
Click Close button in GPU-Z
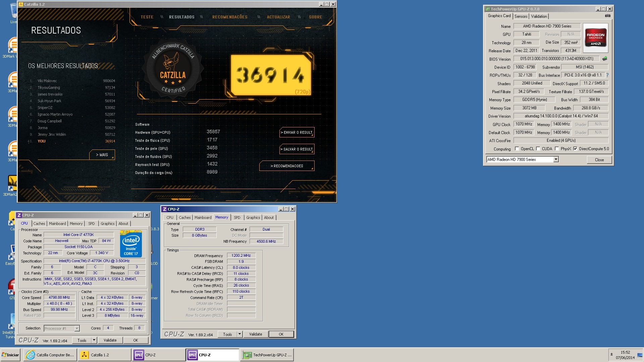(599, 160)
